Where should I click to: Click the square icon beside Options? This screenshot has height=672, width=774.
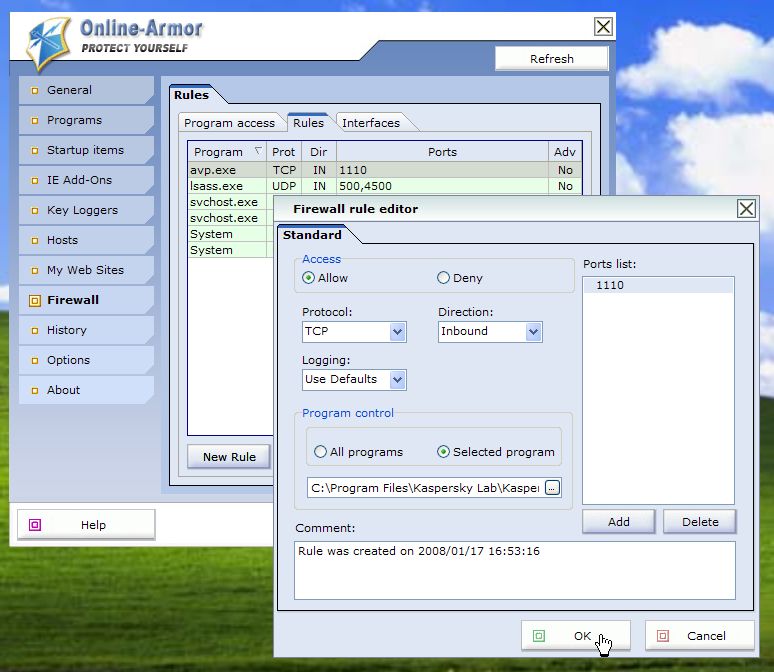[35, 360]
